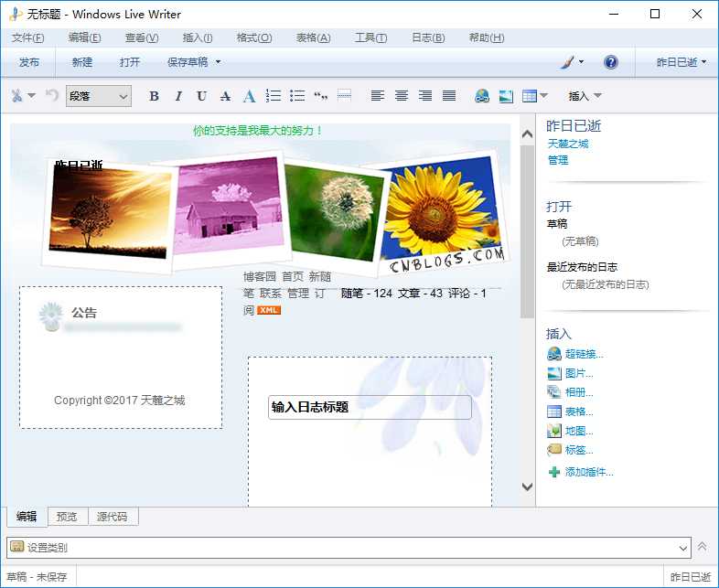Screen dimensions: 719x588
Task: Click the toolbar insert table icon
Action: click(529, 96)
